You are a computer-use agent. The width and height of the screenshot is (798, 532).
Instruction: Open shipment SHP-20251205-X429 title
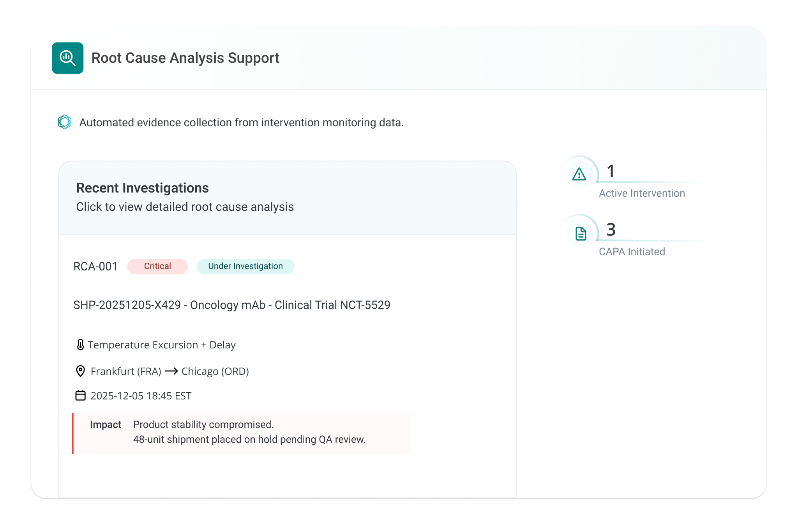(x=231, y=305)
